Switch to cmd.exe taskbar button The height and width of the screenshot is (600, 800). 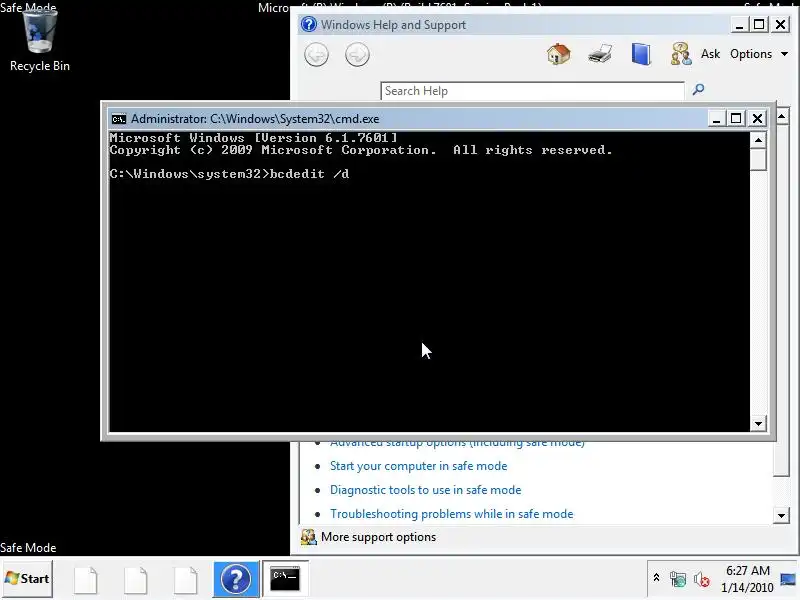tap(285, 579)
